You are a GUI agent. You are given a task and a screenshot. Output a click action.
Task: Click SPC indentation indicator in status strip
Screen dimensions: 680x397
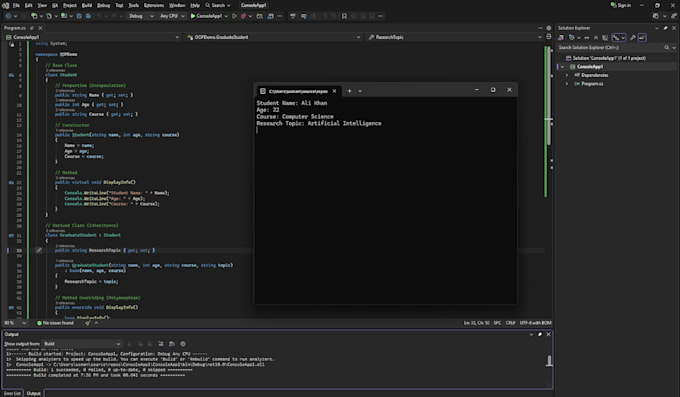(497, 323)
